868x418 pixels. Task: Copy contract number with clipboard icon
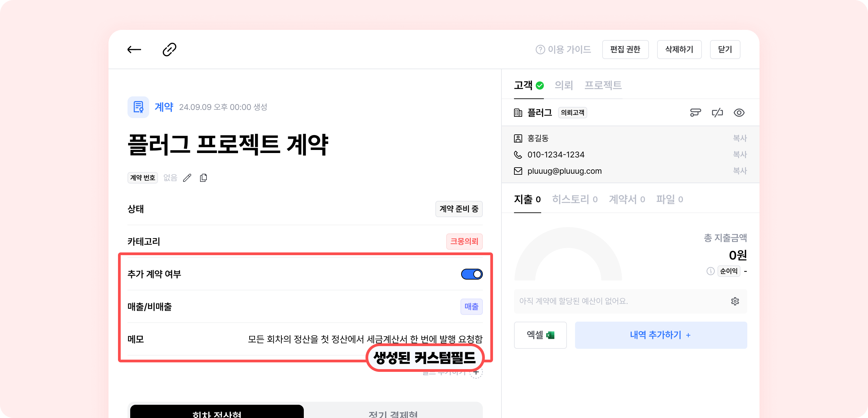[203, 178]
